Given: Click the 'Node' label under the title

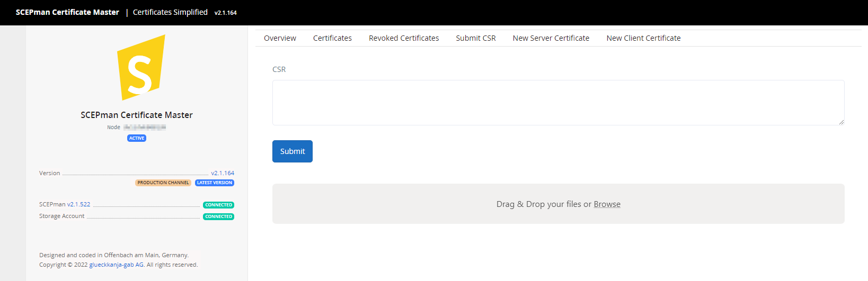Looking at the screenshot, I should [113, 127].
